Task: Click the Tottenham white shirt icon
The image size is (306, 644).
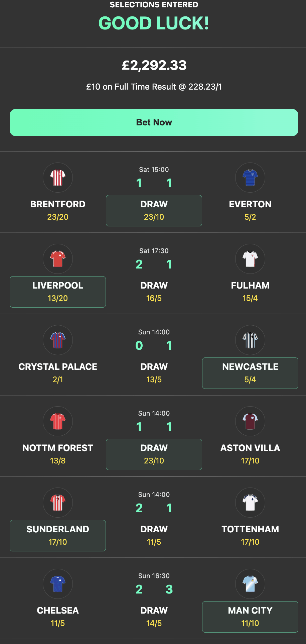Action: [x=250, y=503]
